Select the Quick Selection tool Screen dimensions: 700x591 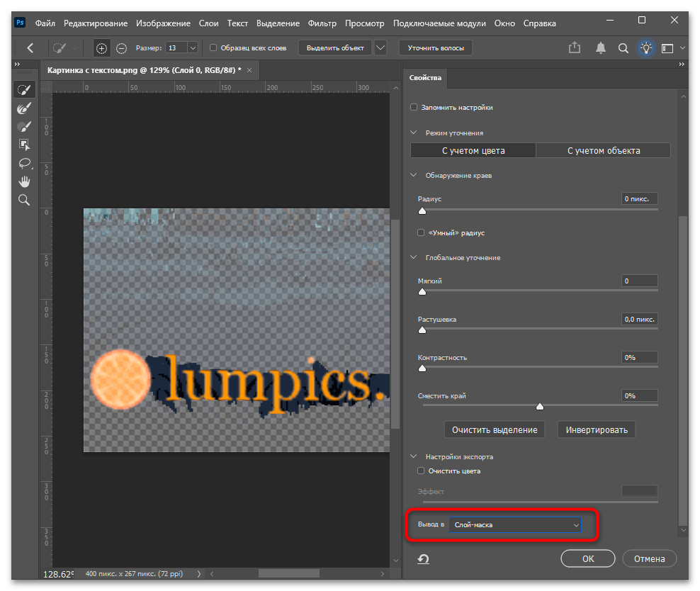point(24,90)
